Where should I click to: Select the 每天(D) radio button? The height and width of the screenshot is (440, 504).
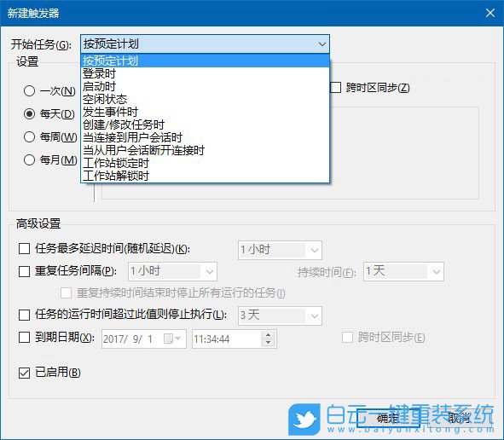29,113
